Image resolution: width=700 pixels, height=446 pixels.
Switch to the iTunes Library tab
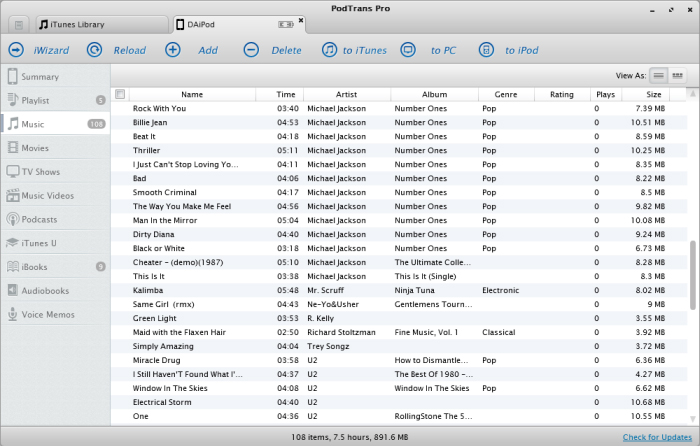coord(102,25)
